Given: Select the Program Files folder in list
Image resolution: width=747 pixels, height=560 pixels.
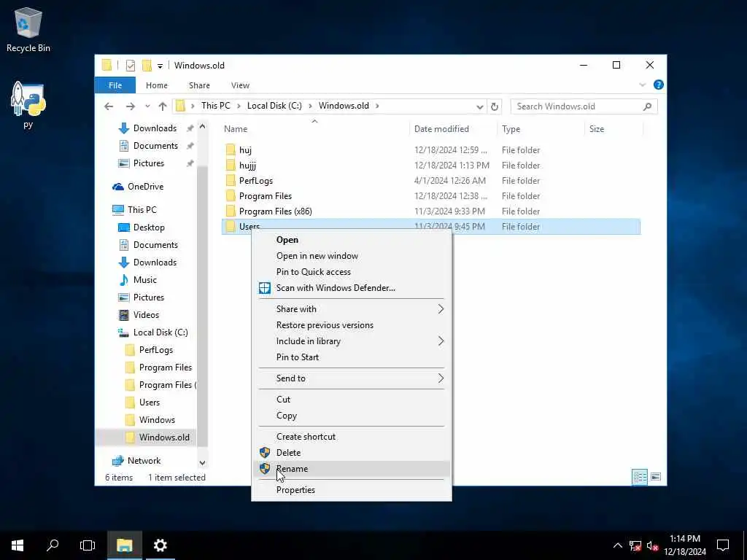Looking at the screenshot, I should click(x=431, y=195).
